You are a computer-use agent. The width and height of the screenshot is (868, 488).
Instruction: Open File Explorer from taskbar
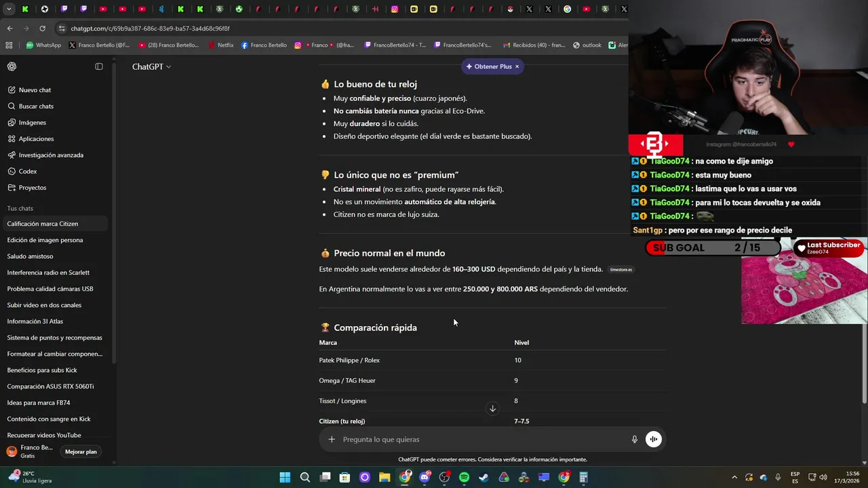point(384,477)
